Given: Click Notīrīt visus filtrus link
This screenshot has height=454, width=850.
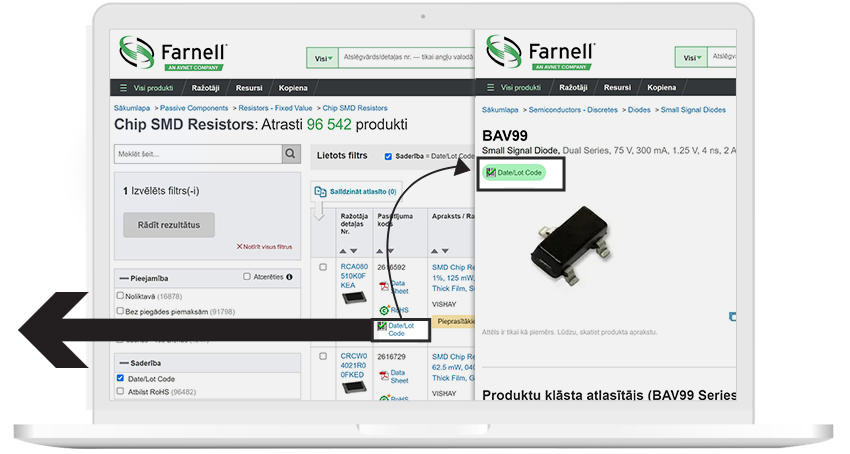Looking at the screenshot, I should pyautogui.click(x=267, y=247).
